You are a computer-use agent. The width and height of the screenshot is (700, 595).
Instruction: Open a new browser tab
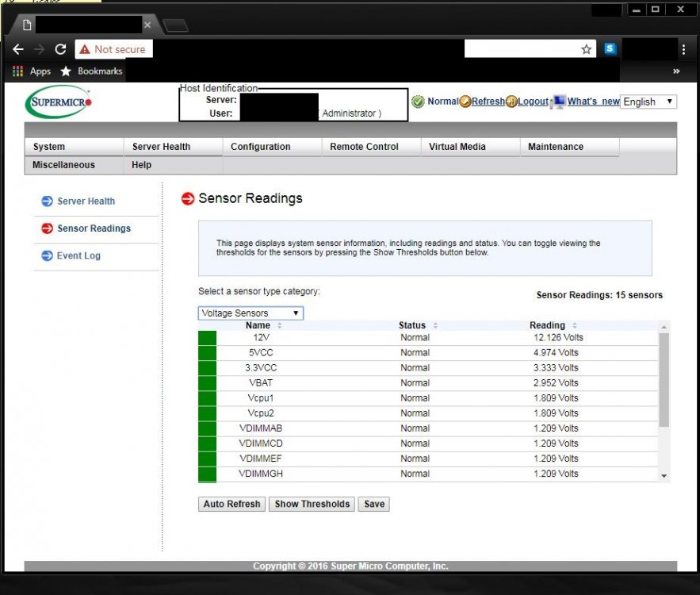click(x=175, y=25)
